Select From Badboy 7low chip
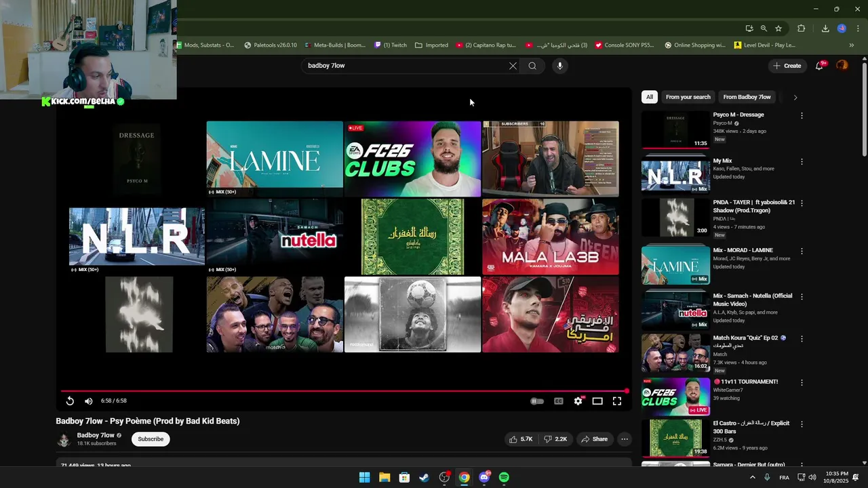This screenshot has height=488, width=868. click(x=747, y=97)
